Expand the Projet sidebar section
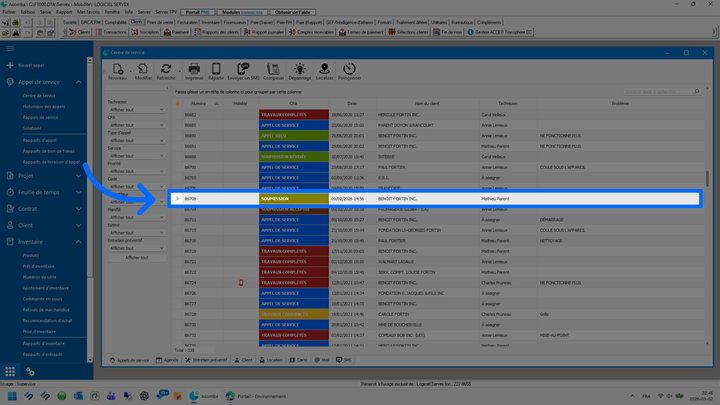Screen dimensions: 720x405 click(79, 176)
